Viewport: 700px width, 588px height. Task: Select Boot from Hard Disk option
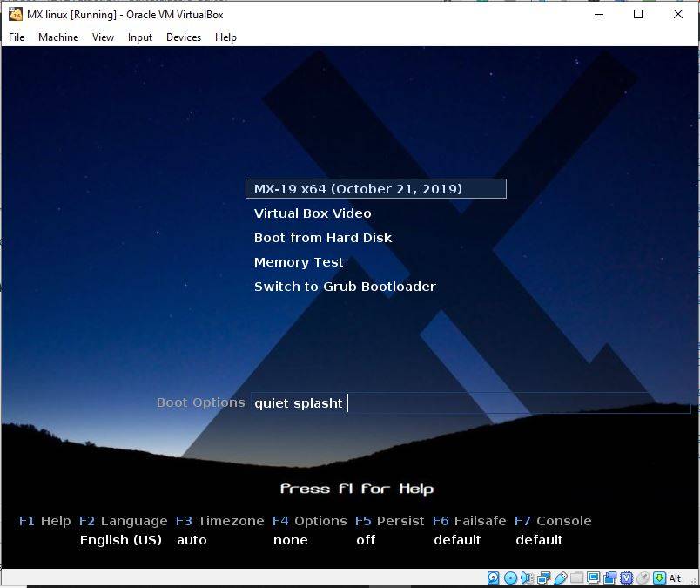point(322,237)
